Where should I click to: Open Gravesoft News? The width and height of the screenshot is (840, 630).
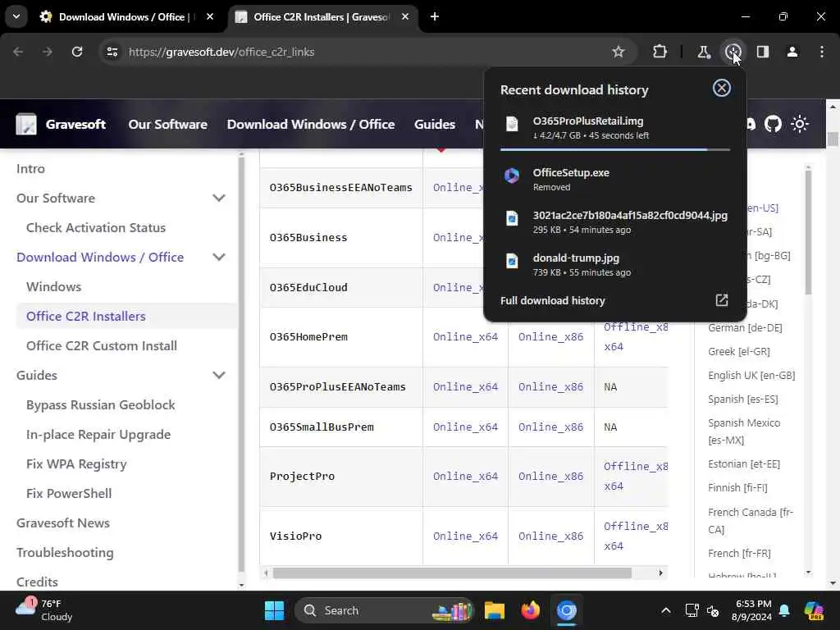[x=62, y=523]
